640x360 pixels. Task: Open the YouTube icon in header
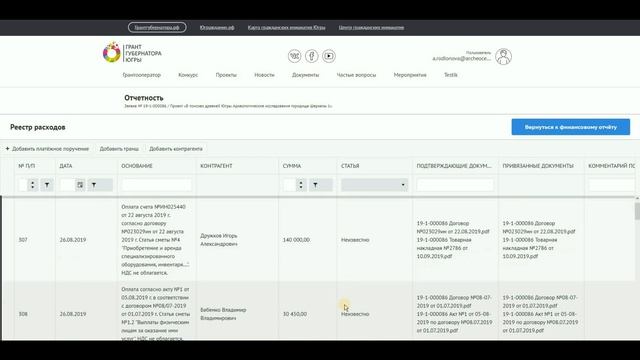[x=329, y=56]
